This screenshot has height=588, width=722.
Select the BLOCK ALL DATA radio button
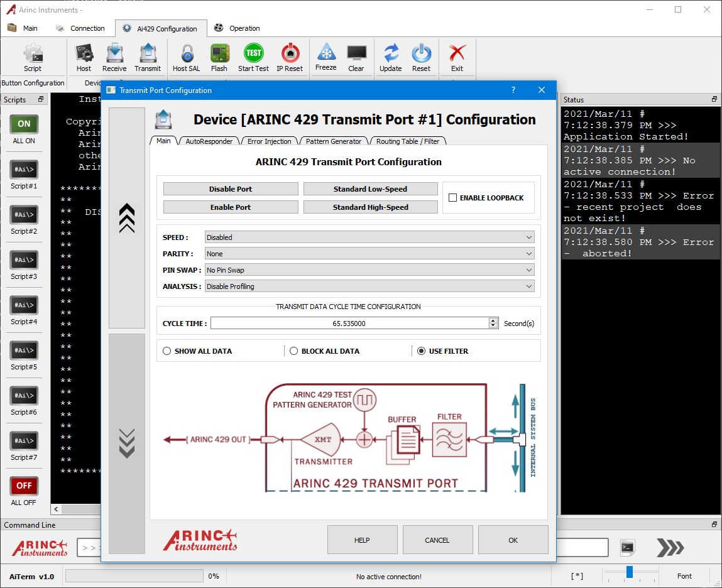point(293,351)
